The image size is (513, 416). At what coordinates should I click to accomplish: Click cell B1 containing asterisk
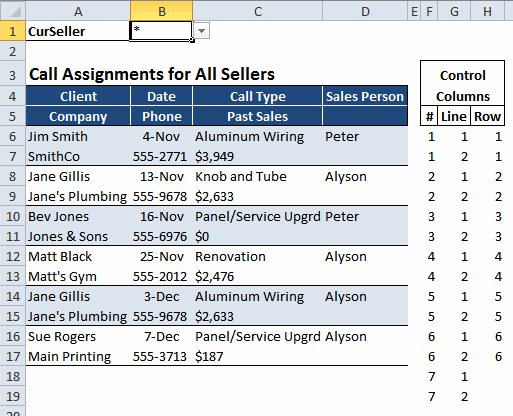161,31
